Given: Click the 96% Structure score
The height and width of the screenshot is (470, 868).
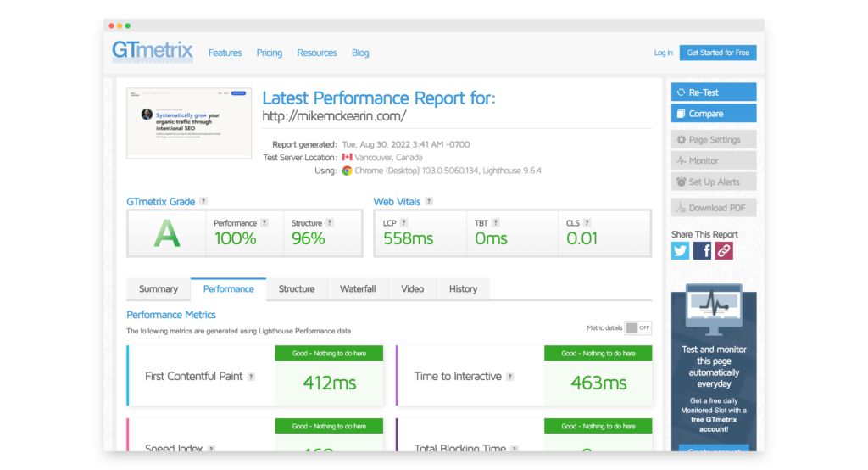Looking at the screenshot, I should pyautogui.click(x=309, y=238).
